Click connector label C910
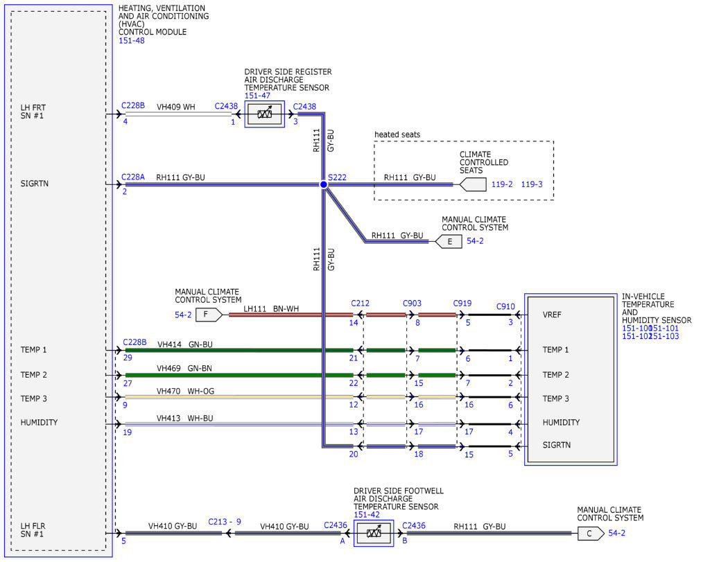 pos(505,306)
